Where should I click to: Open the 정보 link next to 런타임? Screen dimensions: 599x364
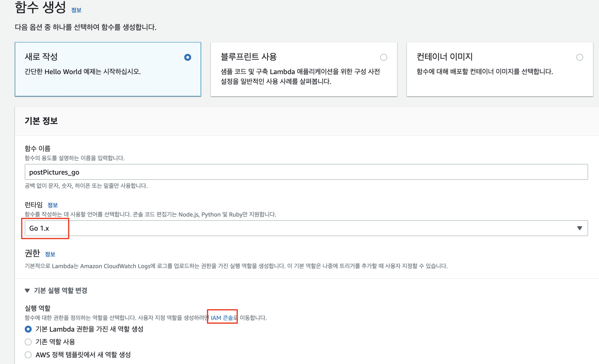53,205
